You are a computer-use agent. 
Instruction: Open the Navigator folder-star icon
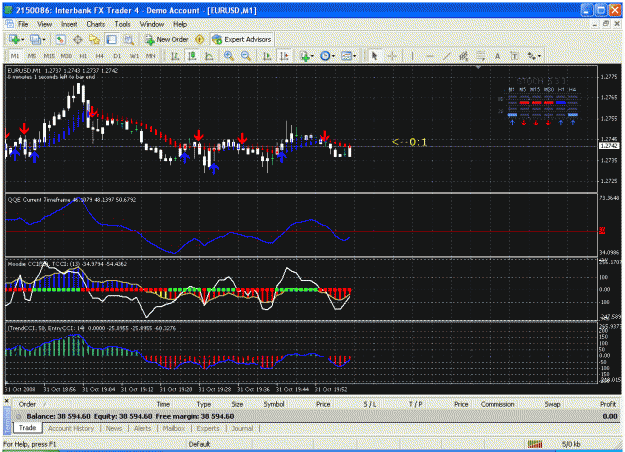tap(94, 39)
